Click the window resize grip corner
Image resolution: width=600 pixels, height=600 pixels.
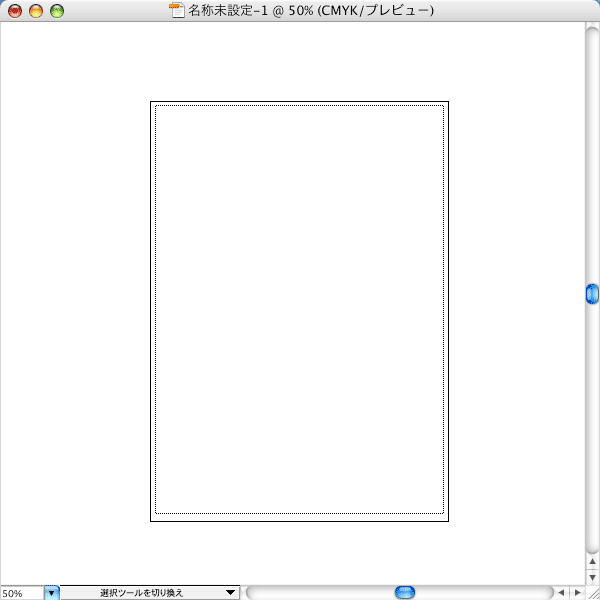coord(592,593)
